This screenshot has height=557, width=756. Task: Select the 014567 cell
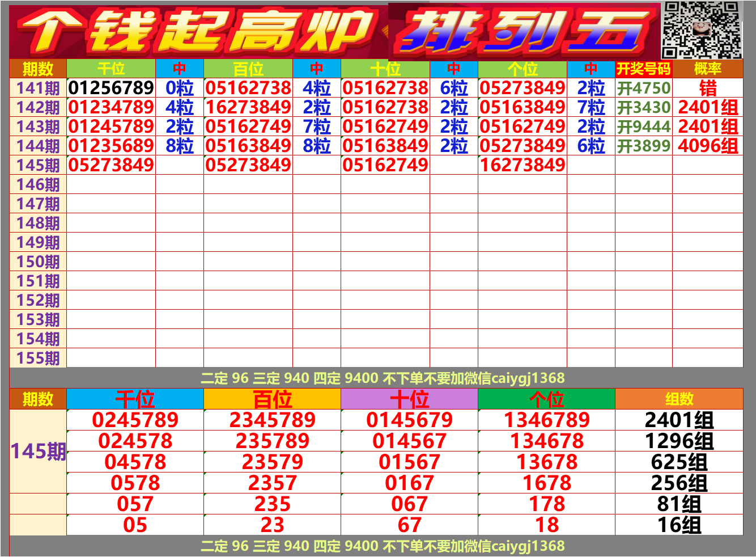click(x=410, y=441)
